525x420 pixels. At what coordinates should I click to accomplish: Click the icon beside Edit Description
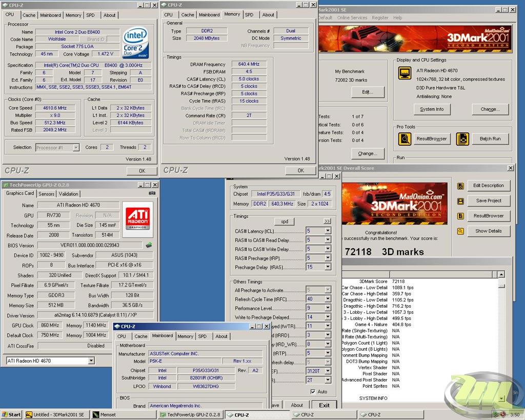460,186
